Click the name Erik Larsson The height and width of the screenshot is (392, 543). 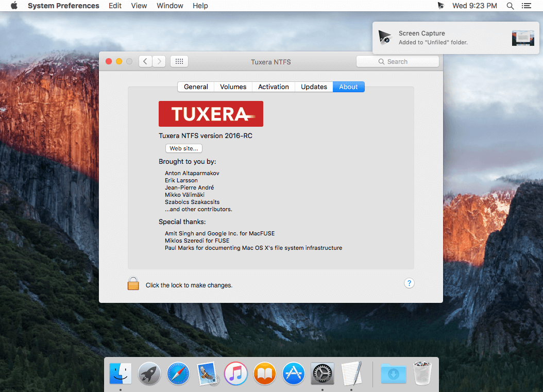tap(181, 180)
